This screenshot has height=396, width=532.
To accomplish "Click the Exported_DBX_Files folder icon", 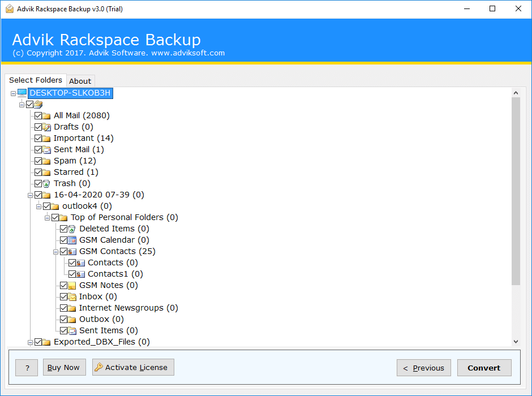I will click(x=46, y=342).
